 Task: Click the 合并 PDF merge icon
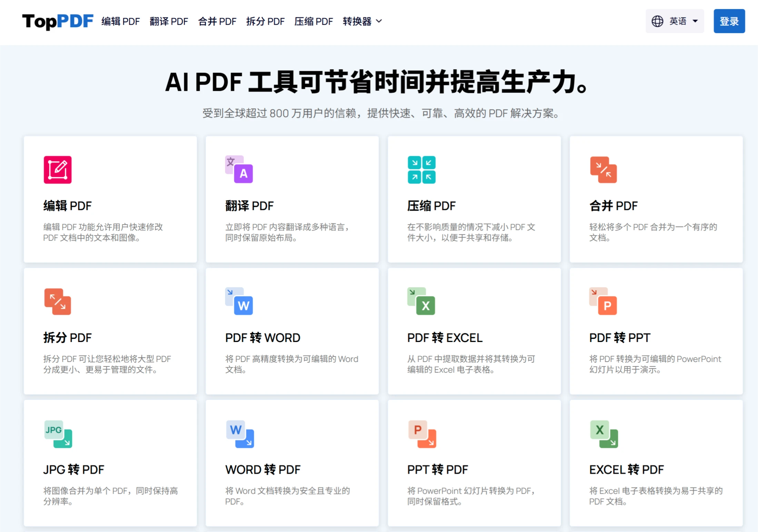click(x=604, y=170)
